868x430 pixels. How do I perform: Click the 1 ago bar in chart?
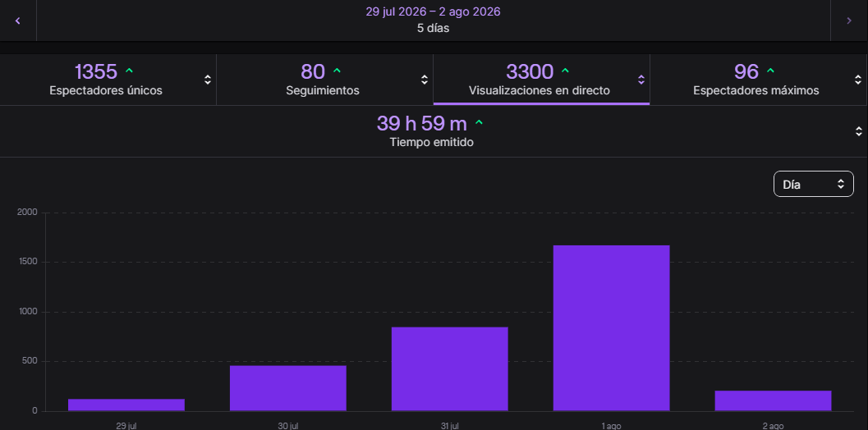(611, 328)
